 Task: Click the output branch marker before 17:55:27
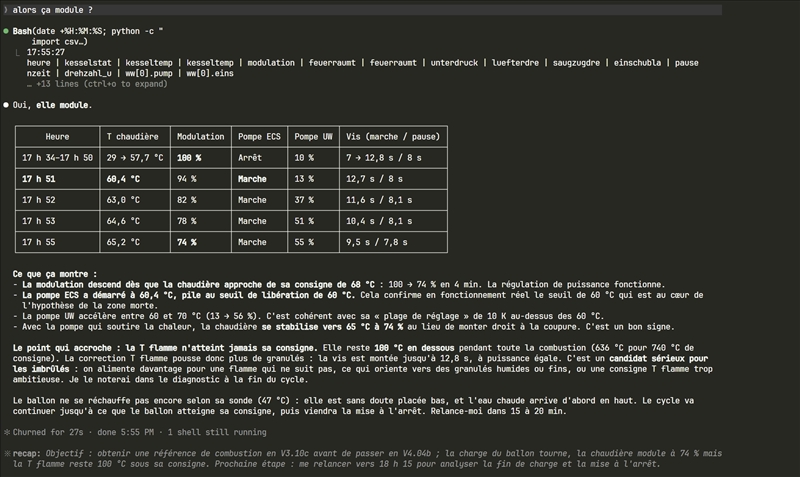(x=18, y=52)
